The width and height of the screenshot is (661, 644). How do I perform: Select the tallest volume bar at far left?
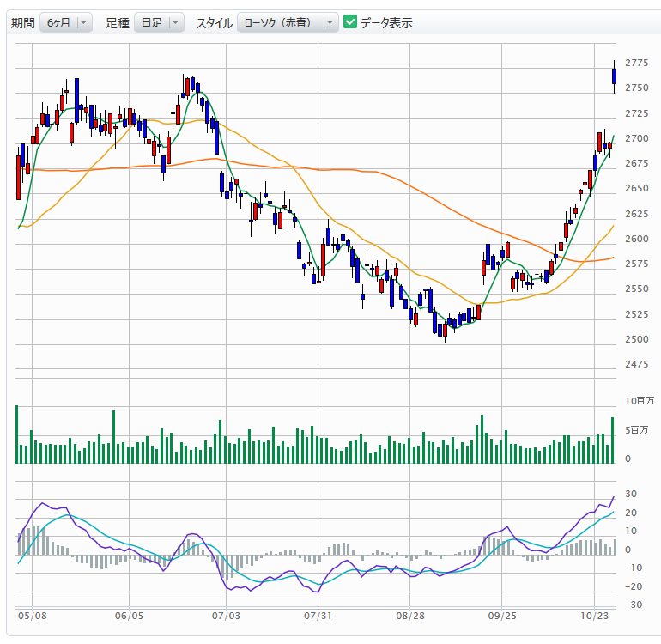tap(17, 434)
